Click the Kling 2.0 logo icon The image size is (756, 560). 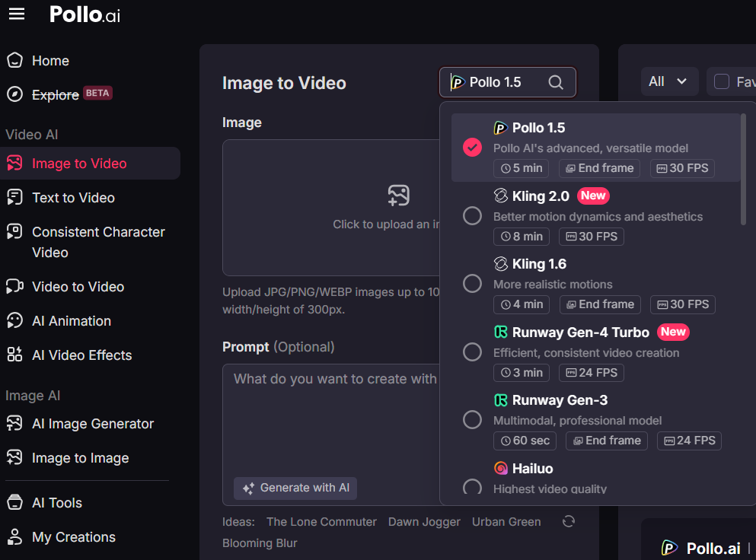click(501, 196)
